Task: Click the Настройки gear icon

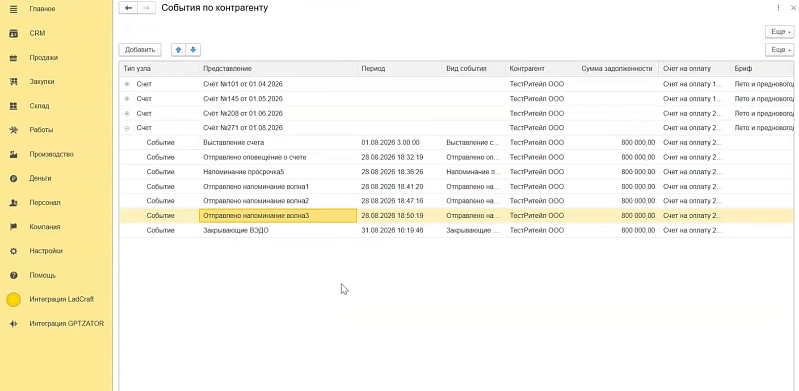Action: point(14,251)
